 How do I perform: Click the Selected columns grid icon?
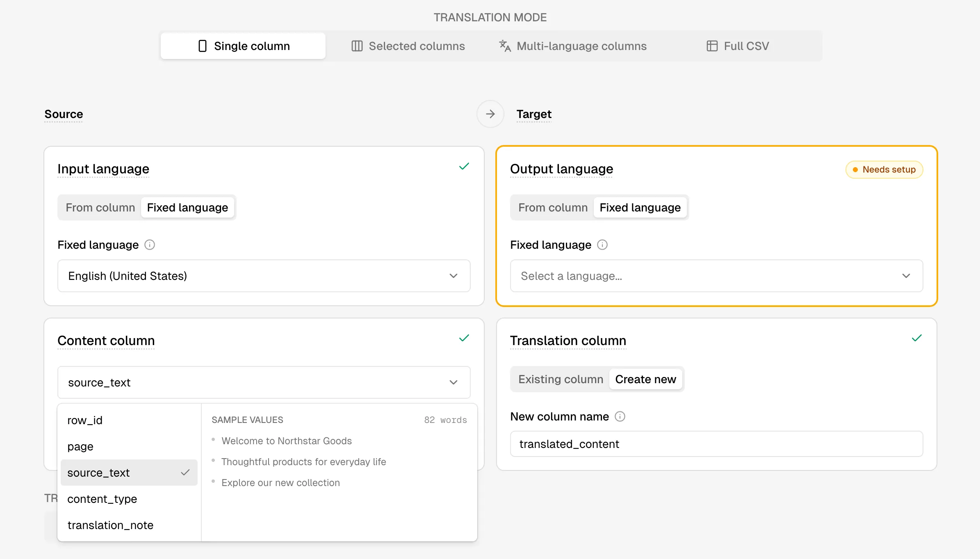click(357, 46)
